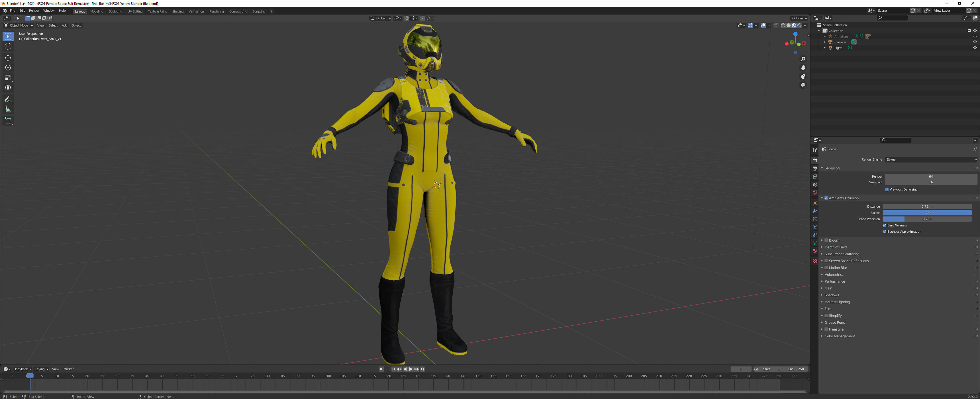Select the Move tool in toolbar
This screenshot has height=399, width=980.
coord(8,58)
